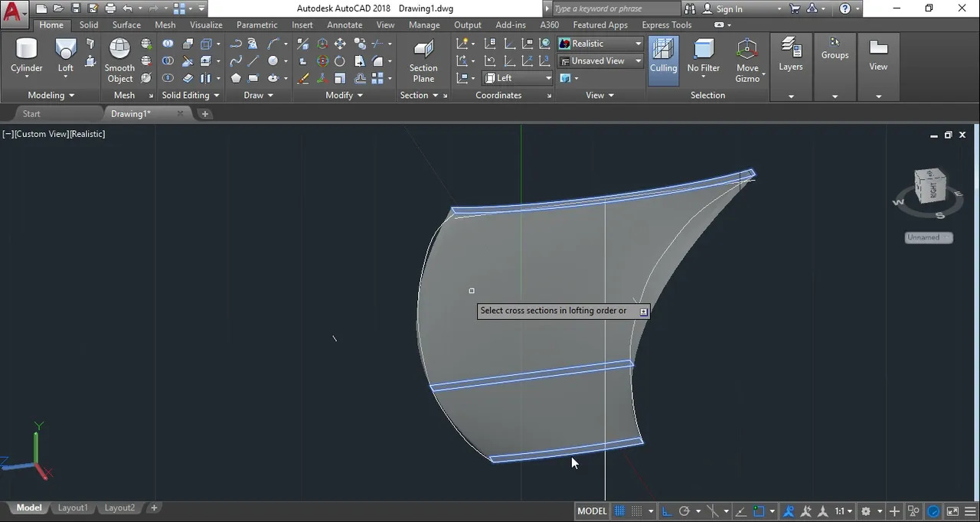Open the Groups panel button
Screen dimensions: 980x522
[835, 65]
